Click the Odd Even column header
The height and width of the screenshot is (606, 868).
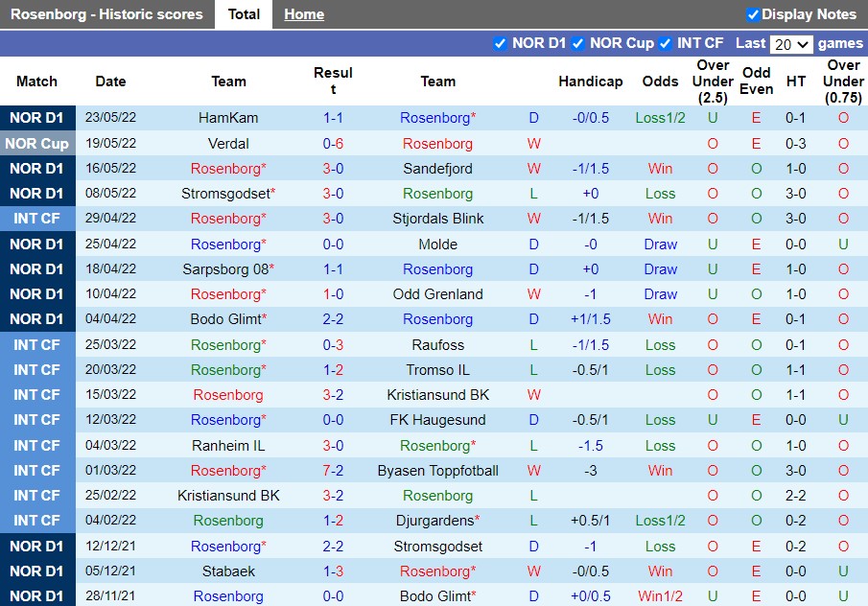pyautogui.click(x=756, y=82)
